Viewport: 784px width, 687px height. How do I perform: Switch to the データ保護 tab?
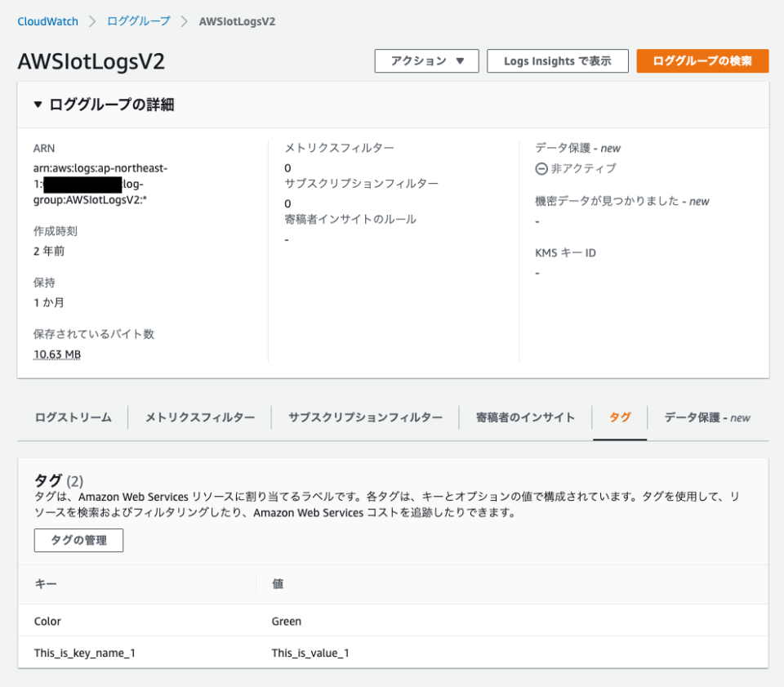click(702, 417)
